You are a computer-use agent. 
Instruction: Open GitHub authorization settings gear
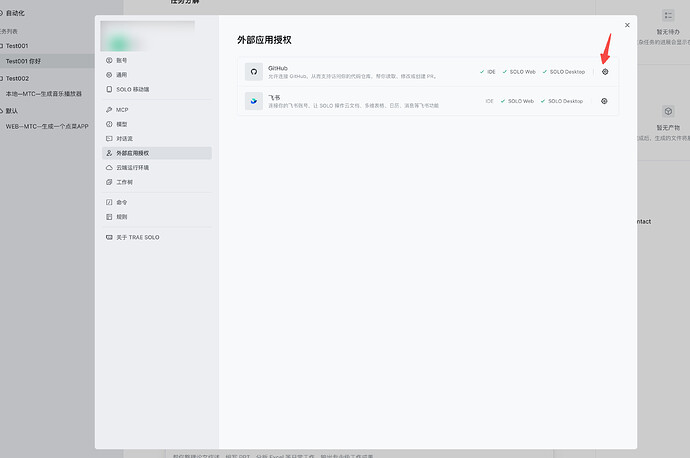[605, 72]
